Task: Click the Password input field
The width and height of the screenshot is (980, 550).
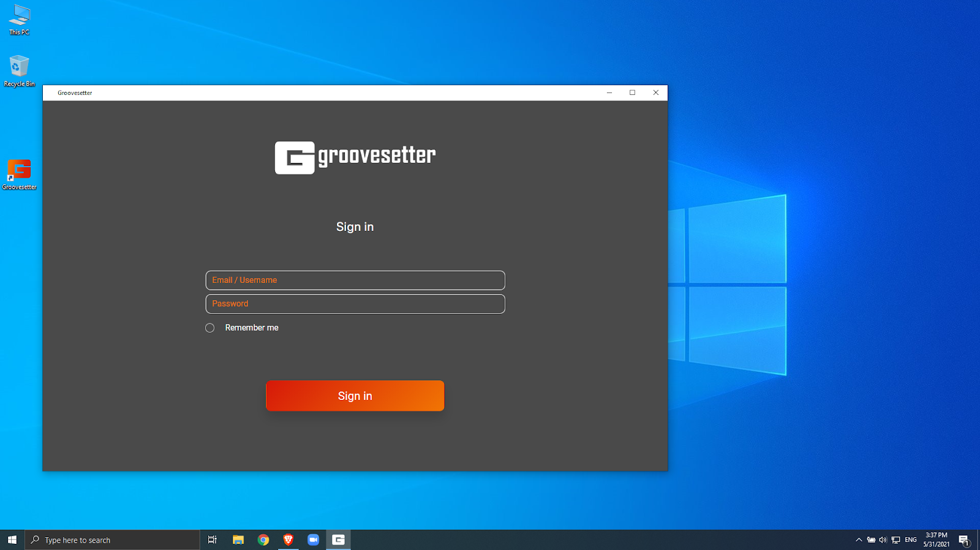Action: point(355,304)
